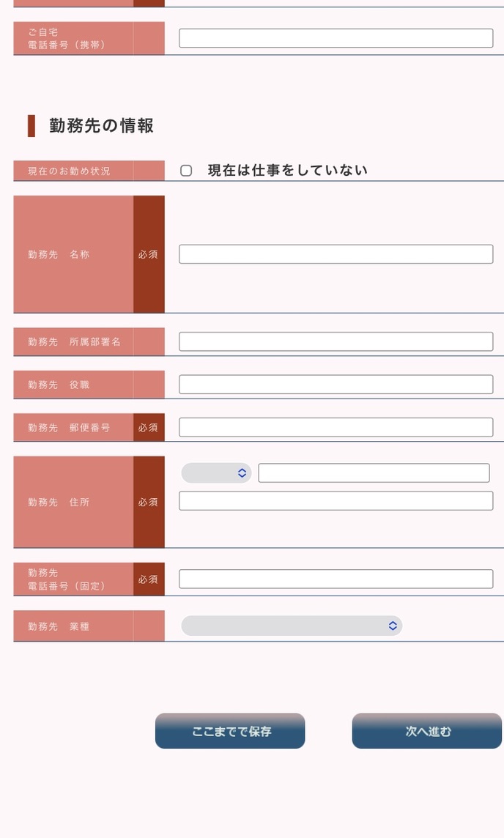
Task: Expand the 勤務先 業種 dropdown
Action: click(x=292, y=626)
